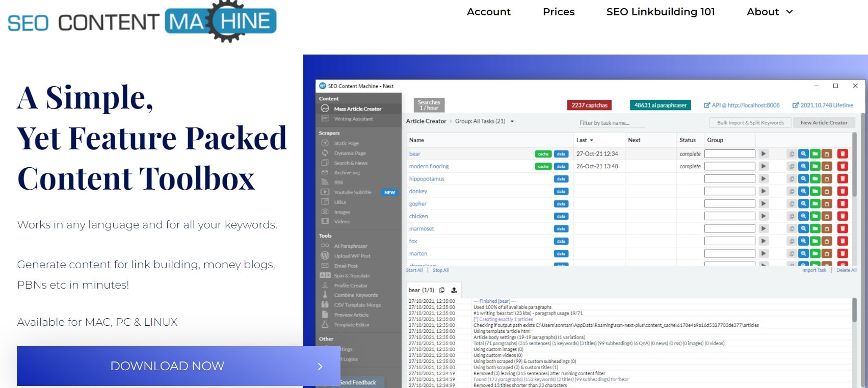
Task: Click the Images camera icon
Action: 325,212
